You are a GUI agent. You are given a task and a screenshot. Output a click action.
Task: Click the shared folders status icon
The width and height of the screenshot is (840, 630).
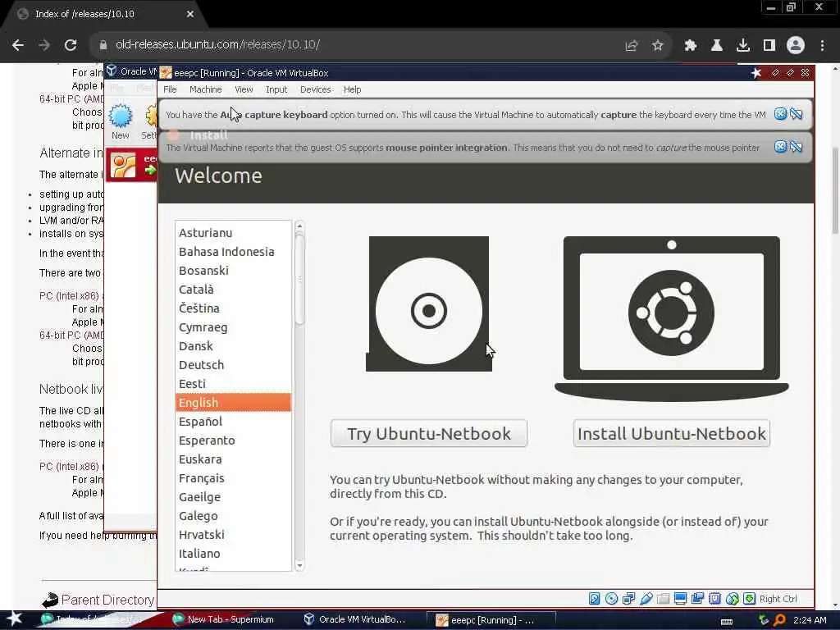[663, 598]
